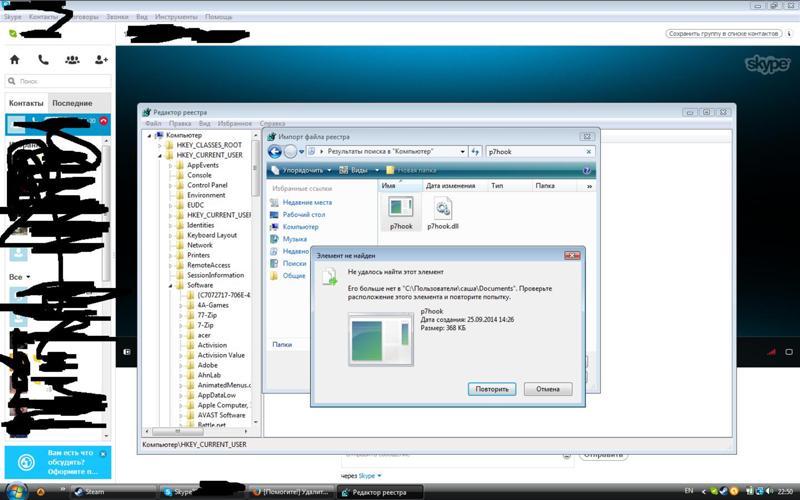Open the Skype call phone icon
Viewport: 800px width, 500px height.
click(43, 60)
